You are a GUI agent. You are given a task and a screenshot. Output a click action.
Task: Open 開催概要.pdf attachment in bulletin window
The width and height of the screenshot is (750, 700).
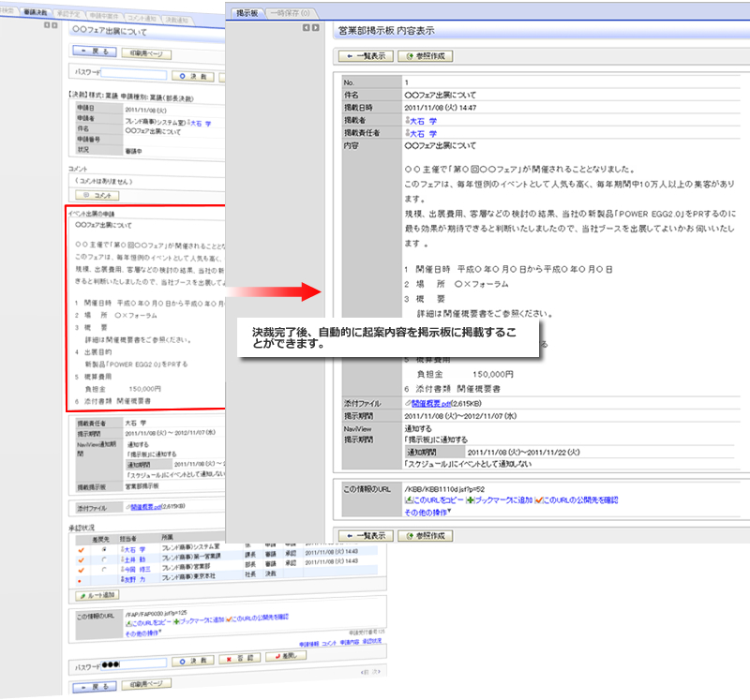coord(431,404)
